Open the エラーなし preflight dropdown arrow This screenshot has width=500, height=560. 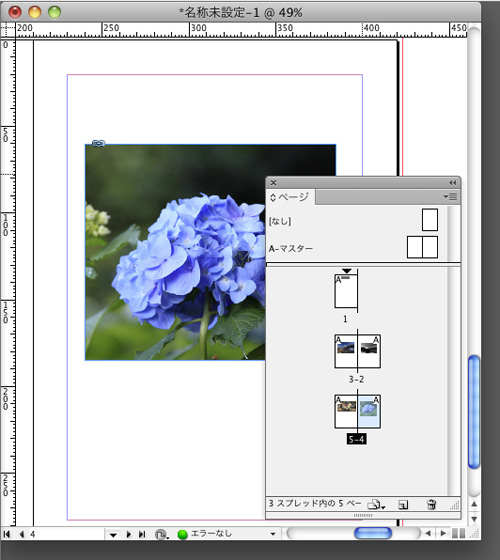tap(273, 534)
